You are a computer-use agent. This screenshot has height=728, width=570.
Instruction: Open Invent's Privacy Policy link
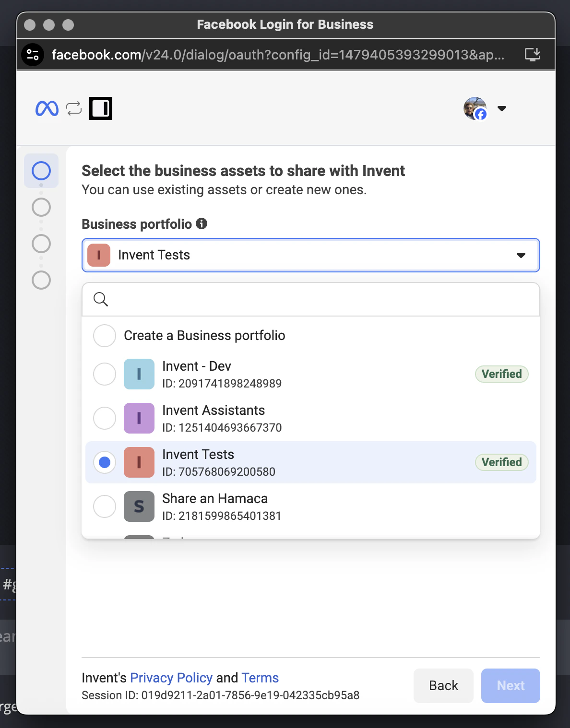tap(171, 678)
